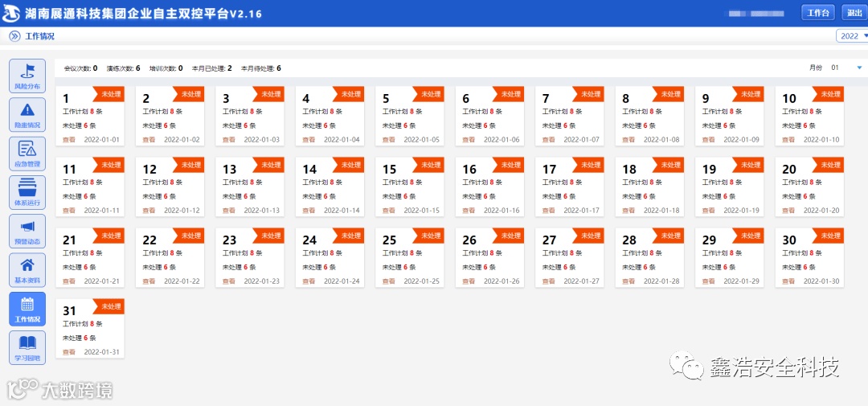868x406 pixels.
Task: Open the 2022 year dropdown
Action: click(853, 36)
